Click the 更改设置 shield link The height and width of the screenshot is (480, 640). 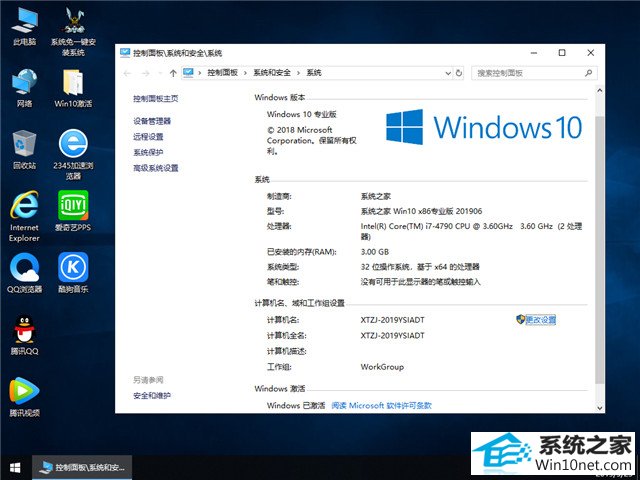coord(536,320)
